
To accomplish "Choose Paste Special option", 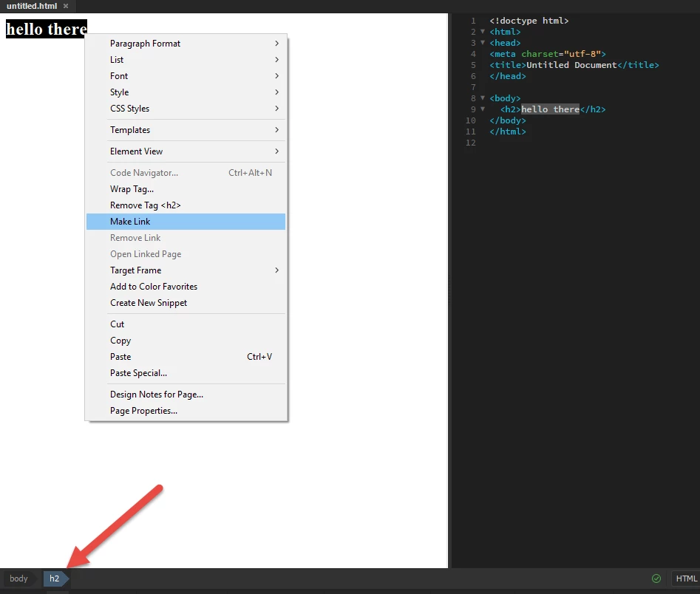I will coord(186,373).
